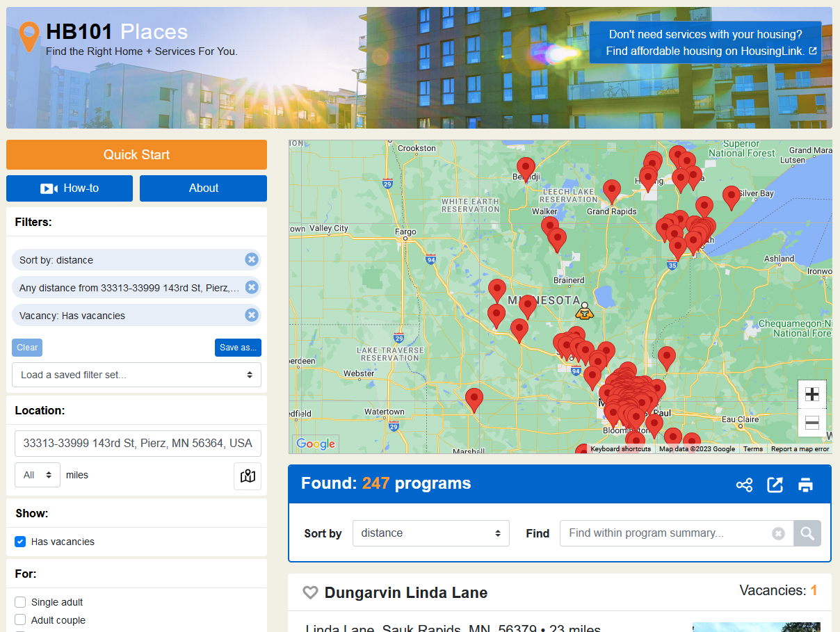The image size is (840, 632).
Task: Click the Google logo on the map
Action: pos(316,444)
